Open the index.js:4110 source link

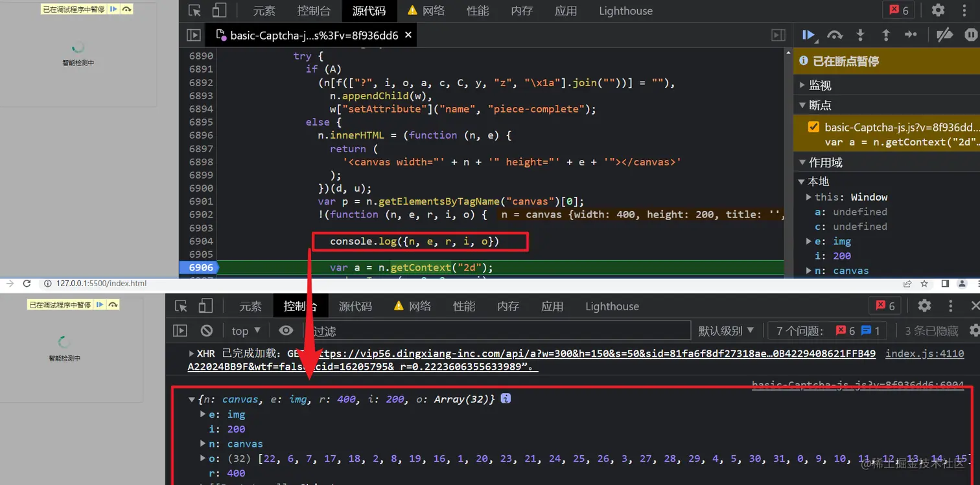(924, 354)
